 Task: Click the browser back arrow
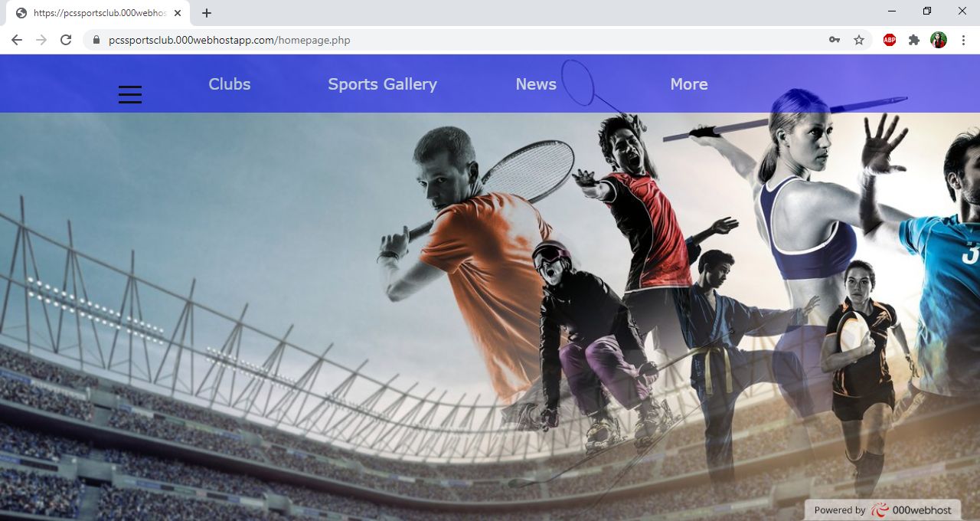[x=16, y=39]
